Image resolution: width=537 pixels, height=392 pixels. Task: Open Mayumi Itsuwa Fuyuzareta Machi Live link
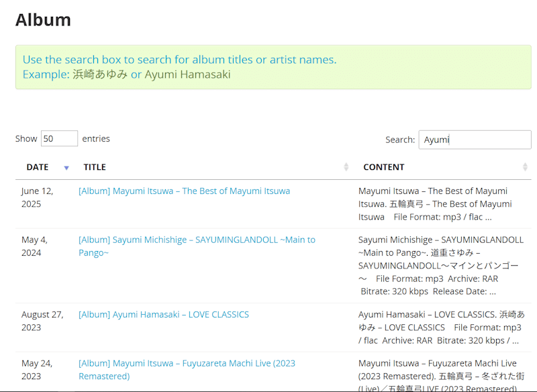point(187,370)
